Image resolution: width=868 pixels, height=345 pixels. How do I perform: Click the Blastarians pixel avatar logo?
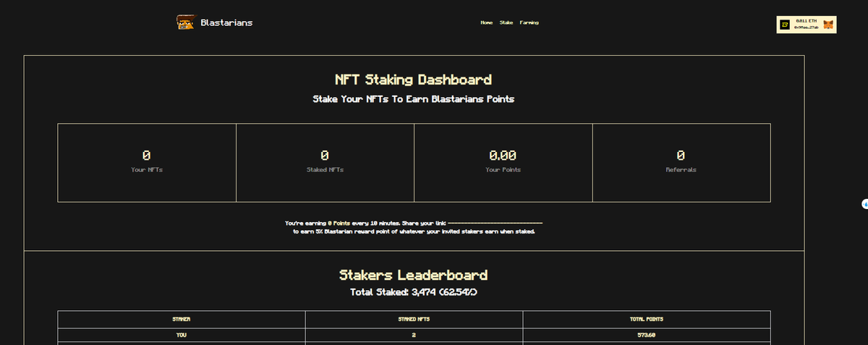tap(185, 22)
